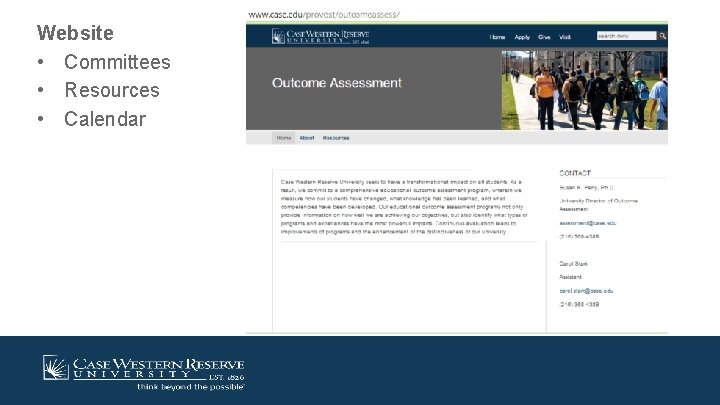Click the CONTACT heading
The height and width of the screenshot is (405, 720).
tap(575, 173)
